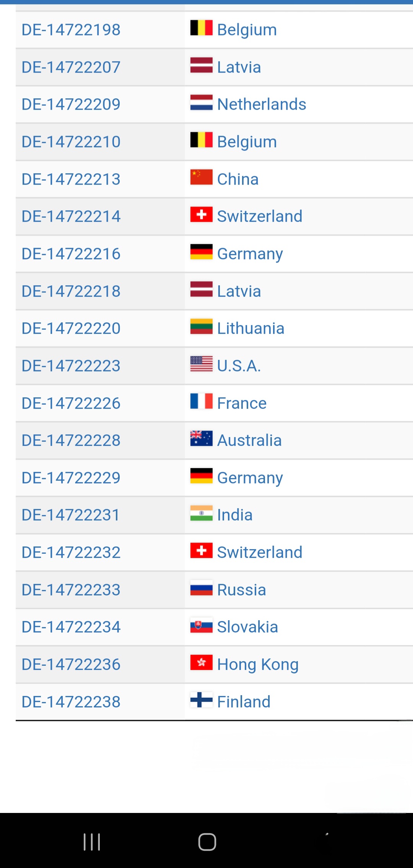Tap the U.S.A. flag icon
Screen dimensions: 413x868
tap(202, 364)
